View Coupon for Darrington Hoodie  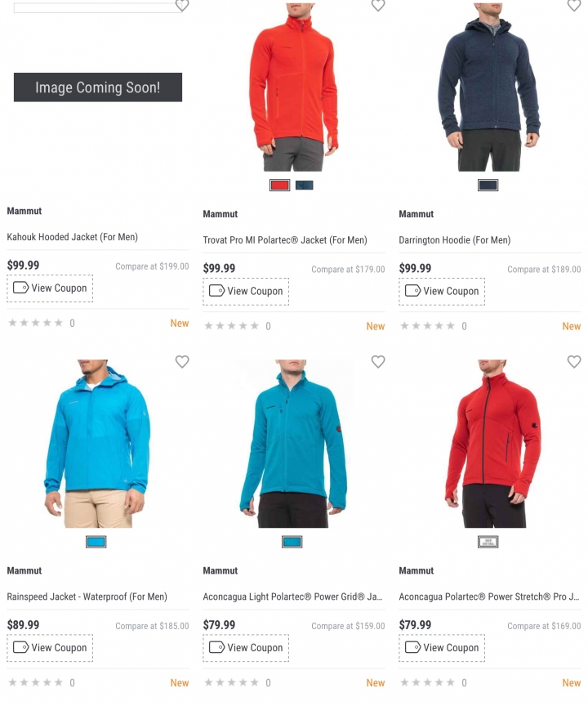[x=443, y=292]
